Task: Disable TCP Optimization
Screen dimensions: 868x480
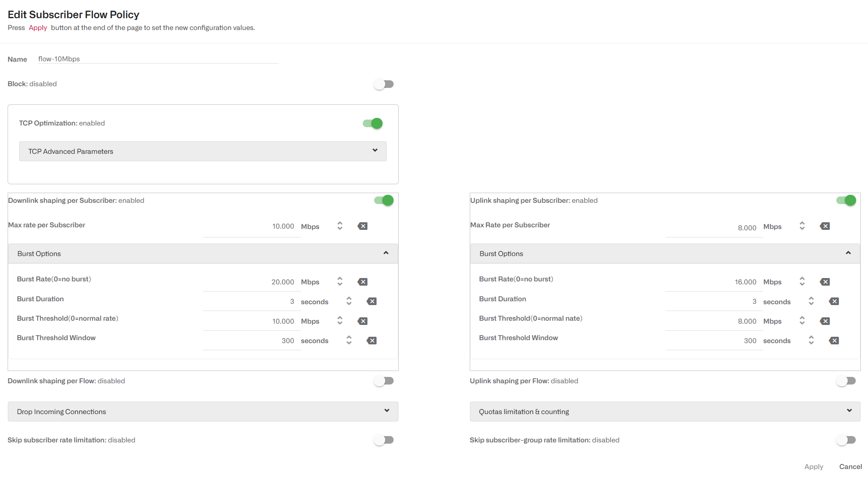Action: click(x=372, y=123)
